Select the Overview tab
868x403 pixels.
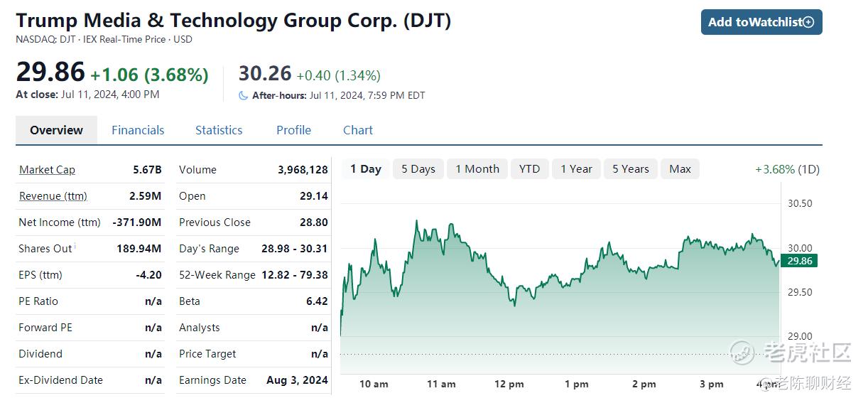click(56, 130)
